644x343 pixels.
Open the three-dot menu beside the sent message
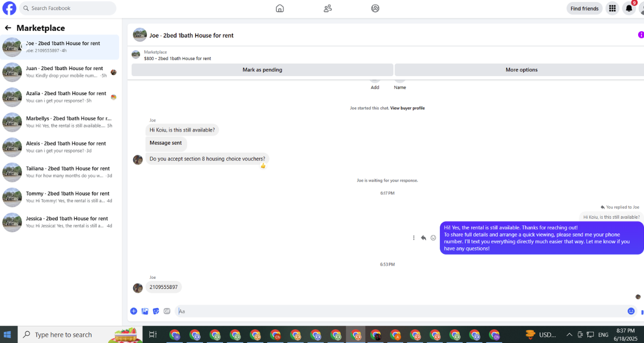(414, 238)
